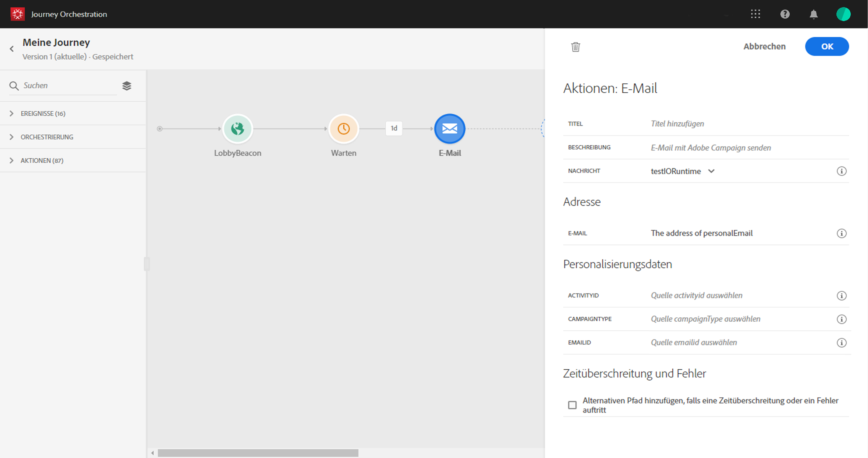
Task: Click the Abbrechen button
Action: (764, 46)
